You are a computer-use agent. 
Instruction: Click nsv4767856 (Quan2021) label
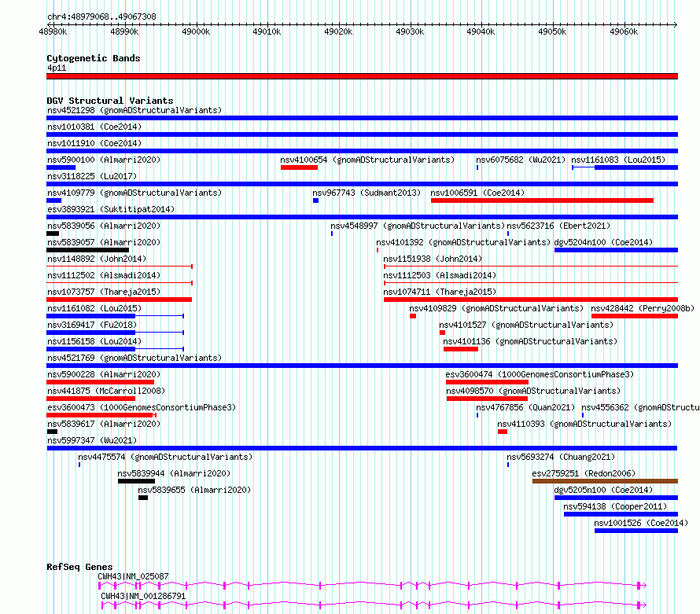(x=525, y=407)
